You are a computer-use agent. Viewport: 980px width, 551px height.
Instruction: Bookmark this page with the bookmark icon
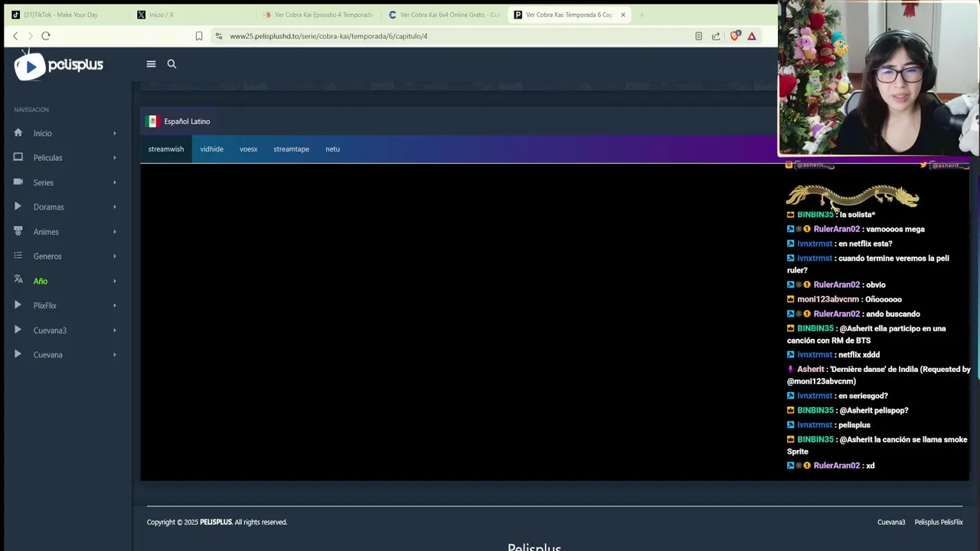coord(199,36)
